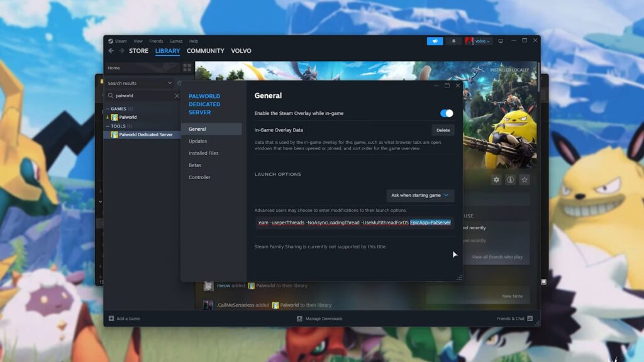This screenshot has height=362, width=644.
Task: Delete the In-Game Overlay Data
Action: click(443, 130)
